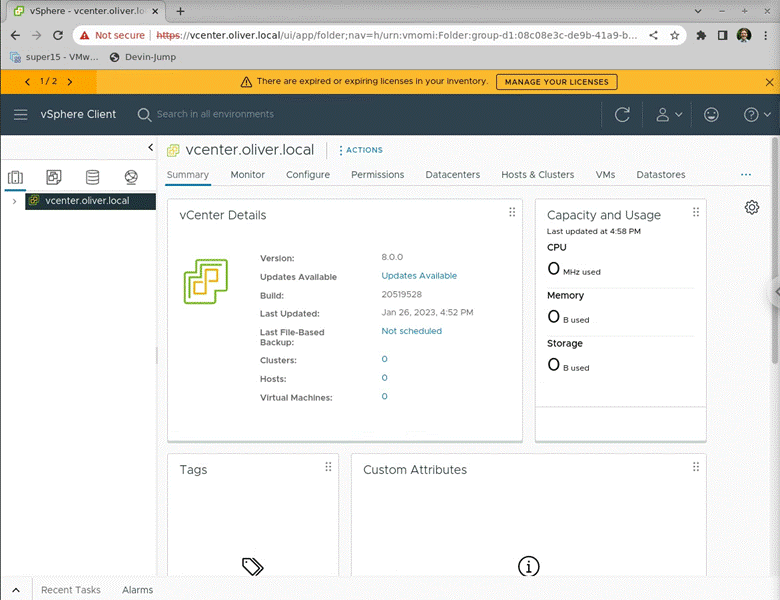Image resolution: width=780 pixels, height=600 pixels.
Task: Toggle the browser side panel
Action: [722, 35]
